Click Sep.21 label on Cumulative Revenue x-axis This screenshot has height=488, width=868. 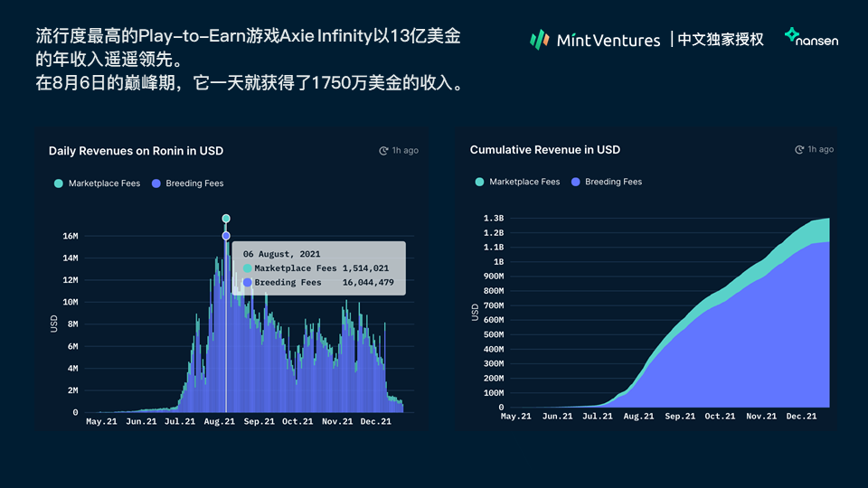pos(680,416)
